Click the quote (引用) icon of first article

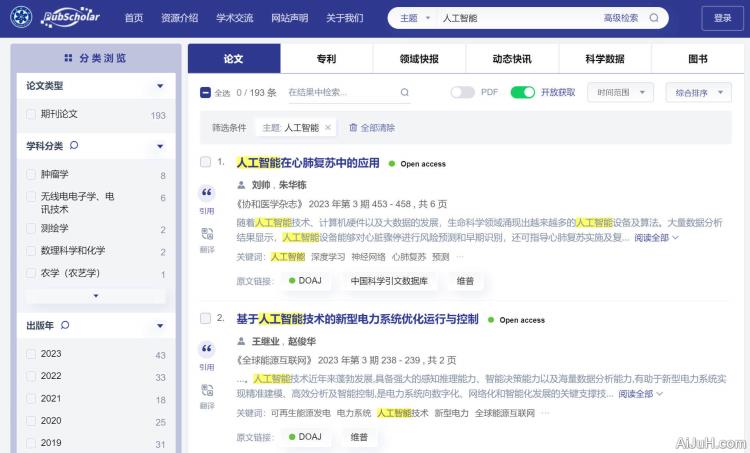pyautogui.click(x=207, y=193)
